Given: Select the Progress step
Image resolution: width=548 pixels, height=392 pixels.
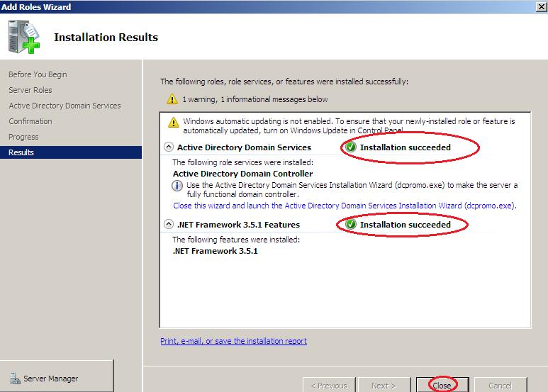Looking at the screenshot, I should (x=23, y=137).
